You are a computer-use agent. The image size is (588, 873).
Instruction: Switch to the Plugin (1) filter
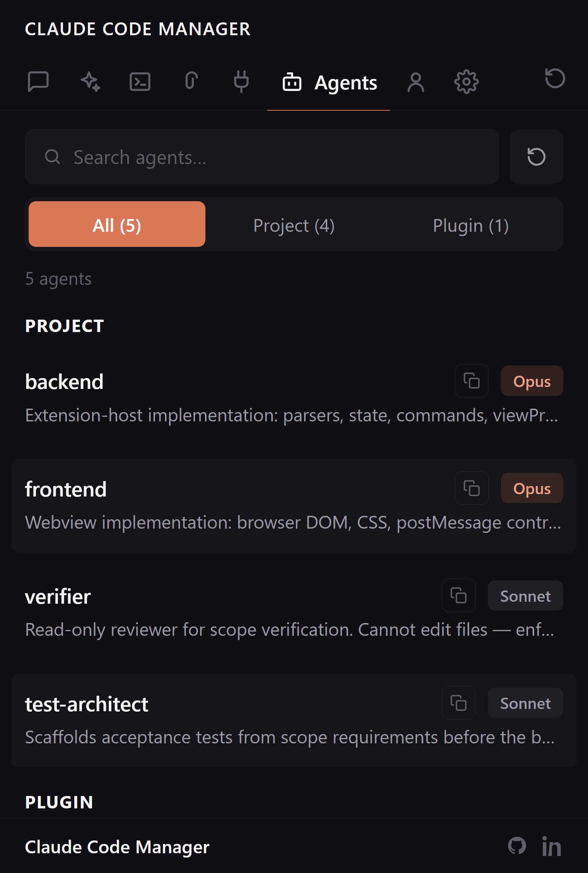[x=470, y=224]
